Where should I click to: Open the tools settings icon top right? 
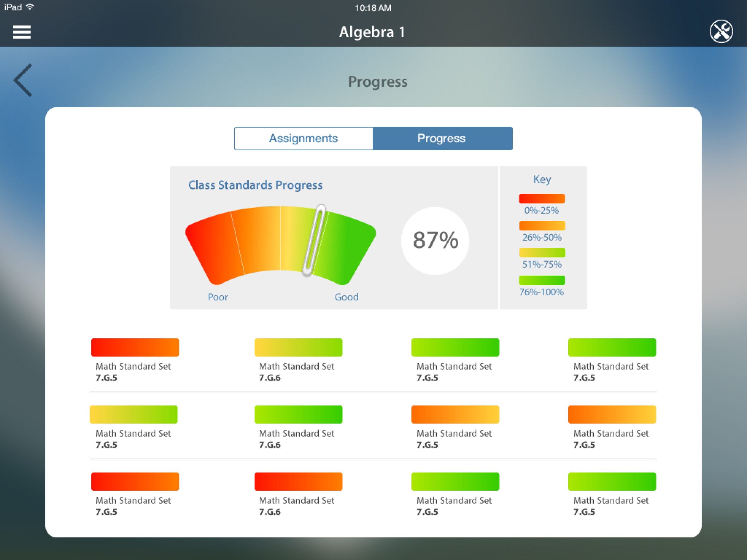click(x=722, y=31)
